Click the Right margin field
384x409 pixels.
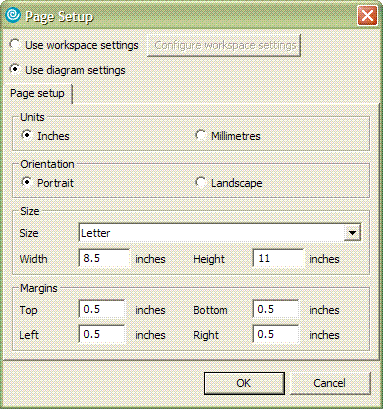tap(276, 334)
